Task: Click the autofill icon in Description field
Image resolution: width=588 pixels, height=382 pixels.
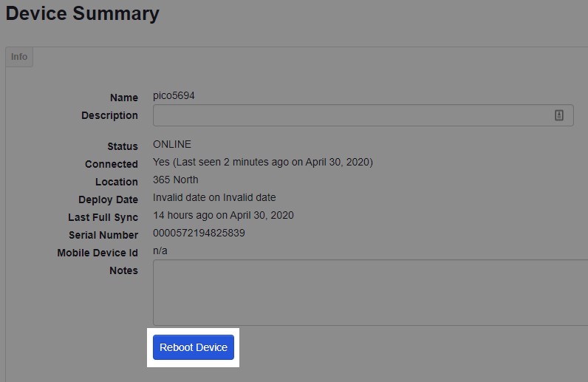Action: pyautogui.click(x=559, y=115)
